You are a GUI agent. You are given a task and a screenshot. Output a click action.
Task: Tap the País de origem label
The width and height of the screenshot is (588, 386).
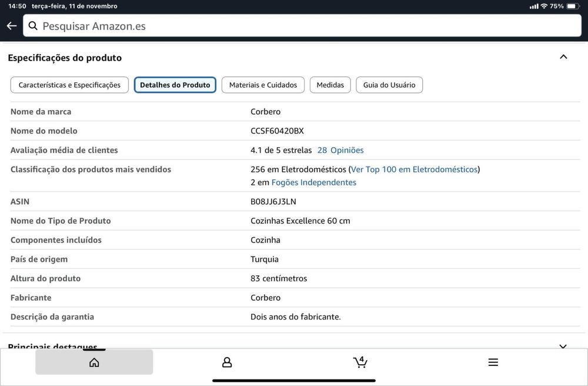click(39, 259)
